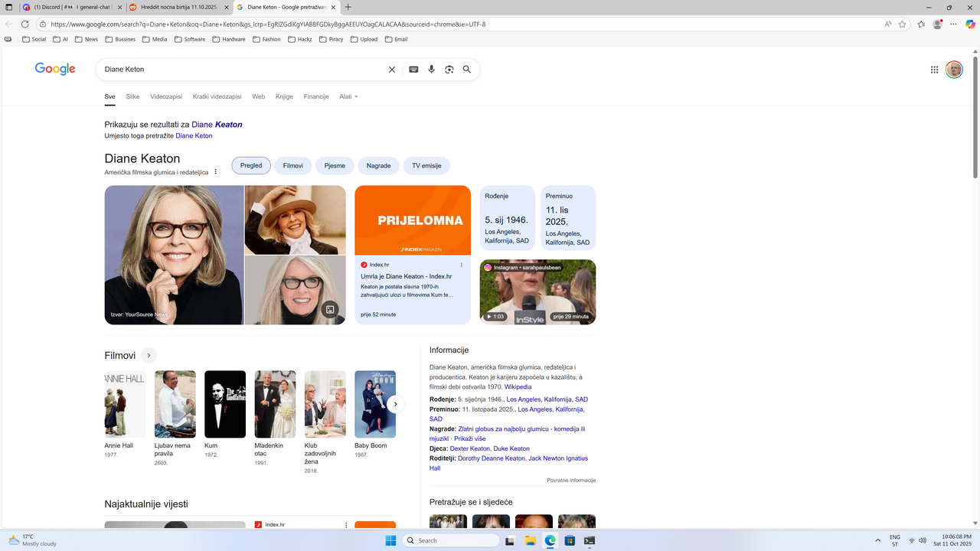Advance the Filmovi carousel with the arrow
Screen dimensions: 980x551
tap(396, 403)
